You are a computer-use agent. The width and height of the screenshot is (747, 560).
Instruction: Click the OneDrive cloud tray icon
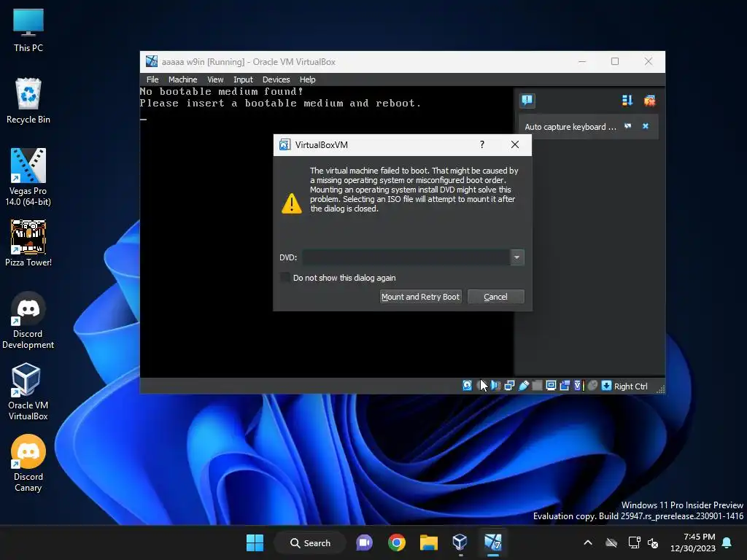[x=611, y=542]
